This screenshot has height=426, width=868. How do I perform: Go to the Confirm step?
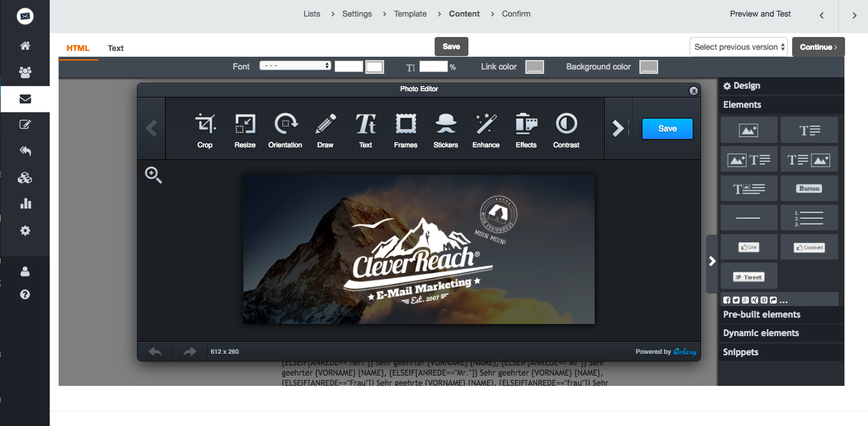516,13
